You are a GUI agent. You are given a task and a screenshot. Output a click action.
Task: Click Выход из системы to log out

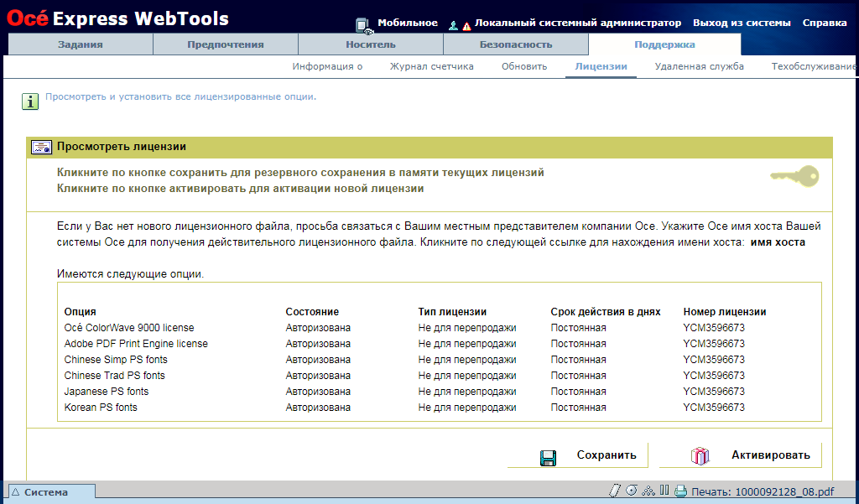(x=742, y=23)
